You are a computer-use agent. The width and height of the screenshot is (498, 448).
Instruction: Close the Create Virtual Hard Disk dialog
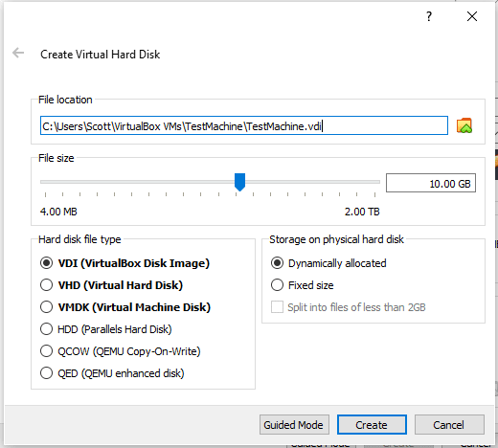click(x=472, y=16)
